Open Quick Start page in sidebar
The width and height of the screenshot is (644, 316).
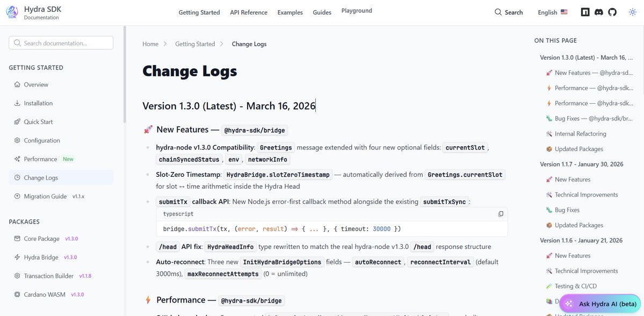61,121
